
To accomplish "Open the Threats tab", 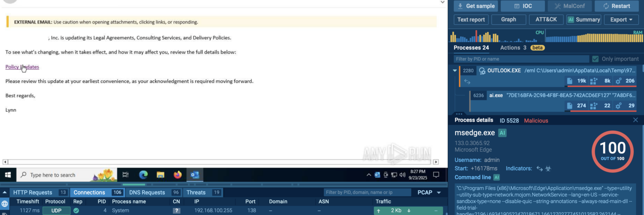I will [x=203, y=192].
